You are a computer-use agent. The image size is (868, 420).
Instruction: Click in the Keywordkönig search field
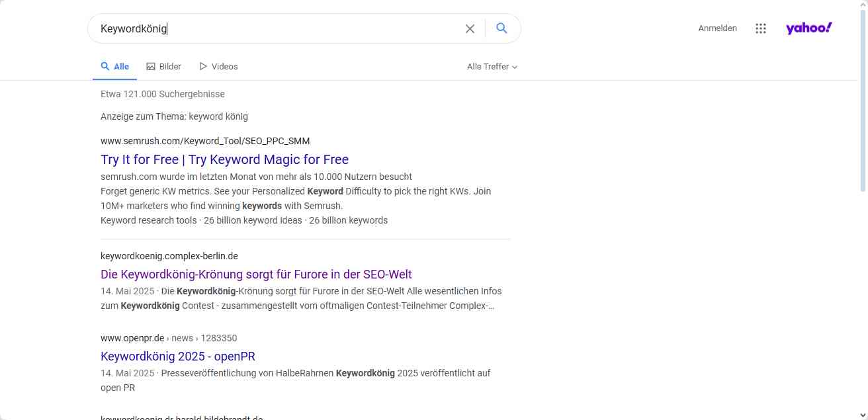(278, 28)
